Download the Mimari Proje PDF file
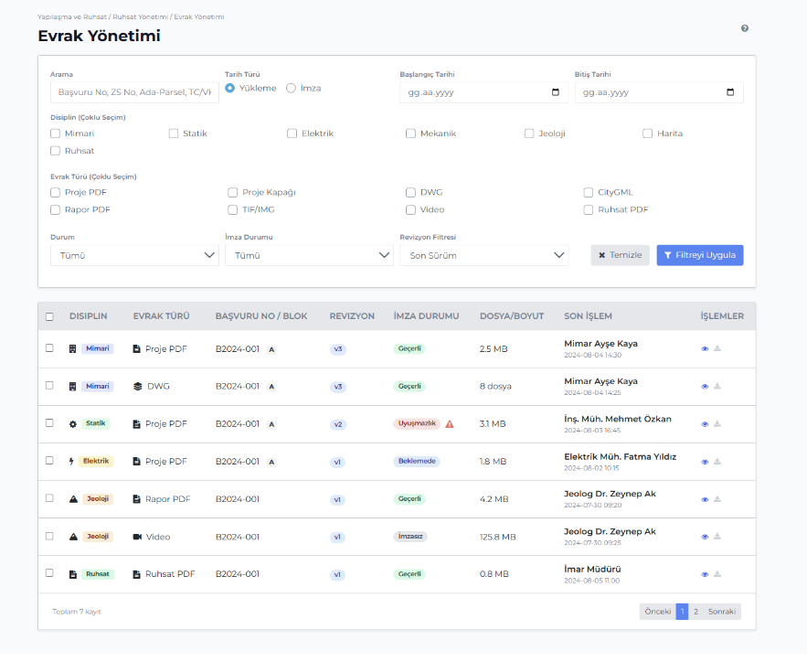This screenshot has width=807, height=672. (717, 349)
